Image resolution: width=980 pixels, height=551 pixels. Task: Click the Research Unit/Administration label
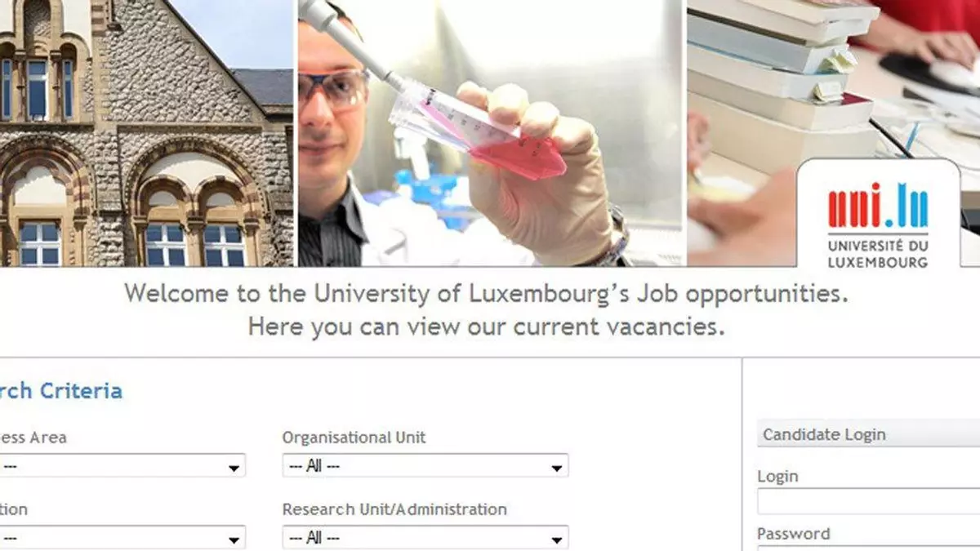click(394, 509)
